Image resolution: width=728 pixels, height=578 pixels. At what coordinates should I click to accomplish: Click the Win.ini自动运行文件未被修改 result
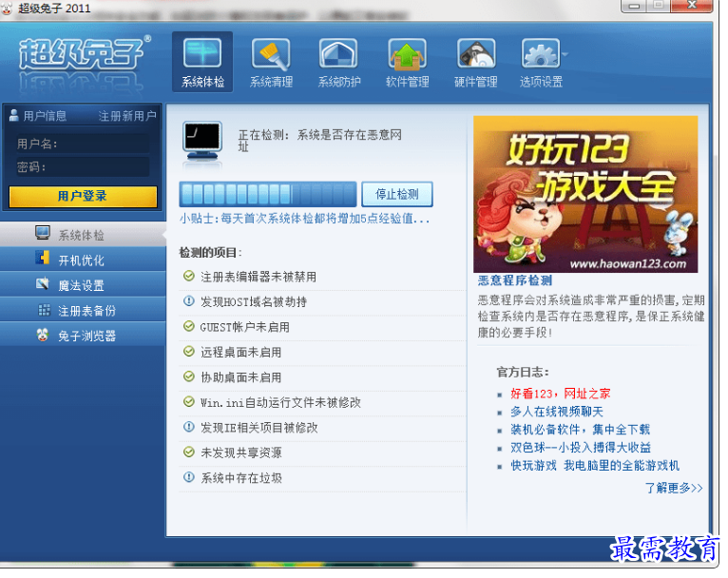coord(280,402)
